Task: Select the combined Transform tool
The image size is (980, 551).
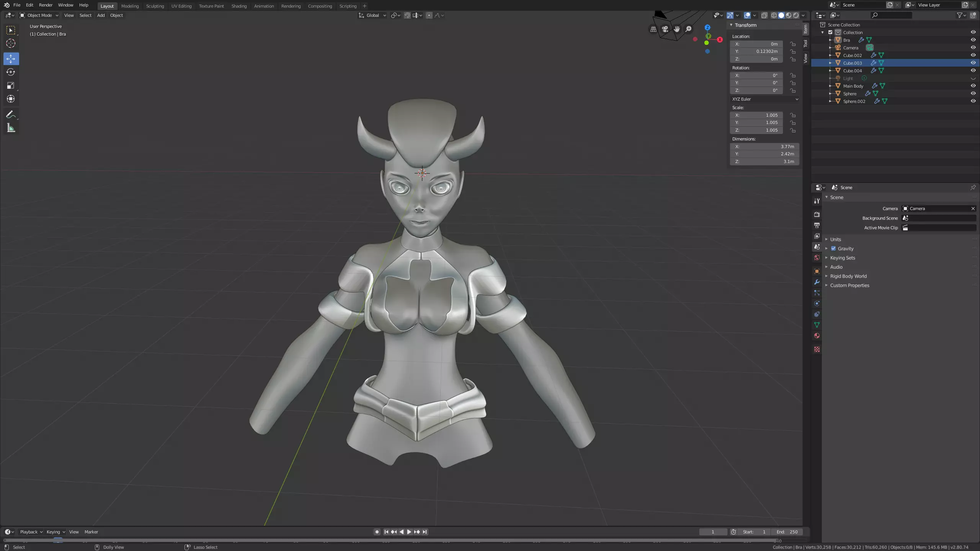Action: click(11, 99)
